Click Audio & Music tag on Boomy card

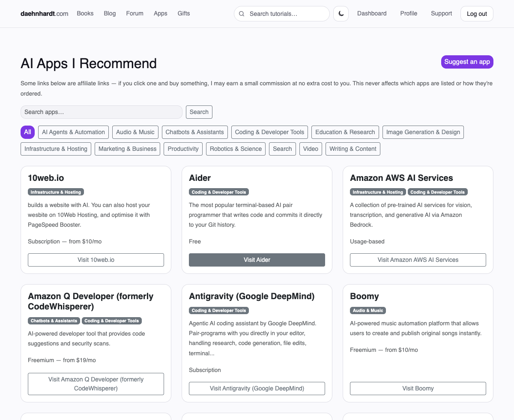pos(368,310)
